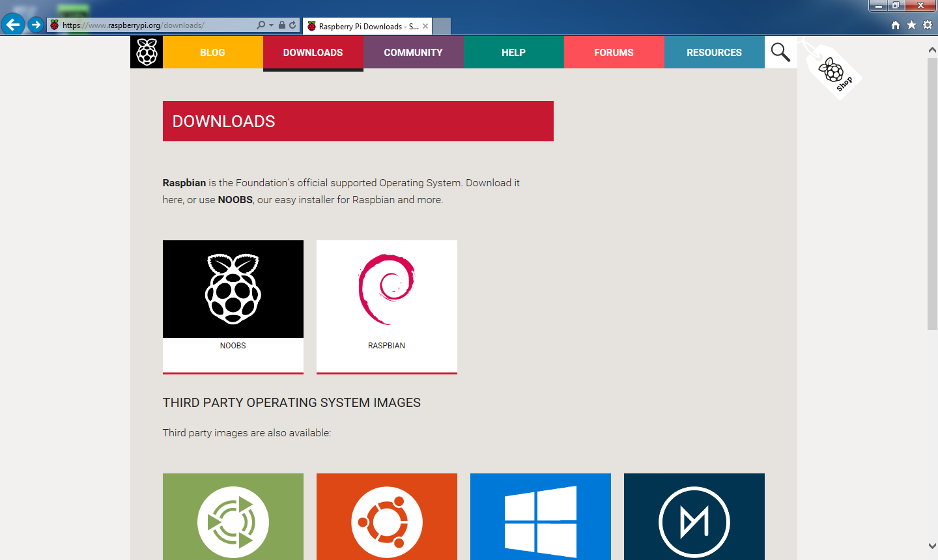Click the vertical scrollbar thumb

932,194
